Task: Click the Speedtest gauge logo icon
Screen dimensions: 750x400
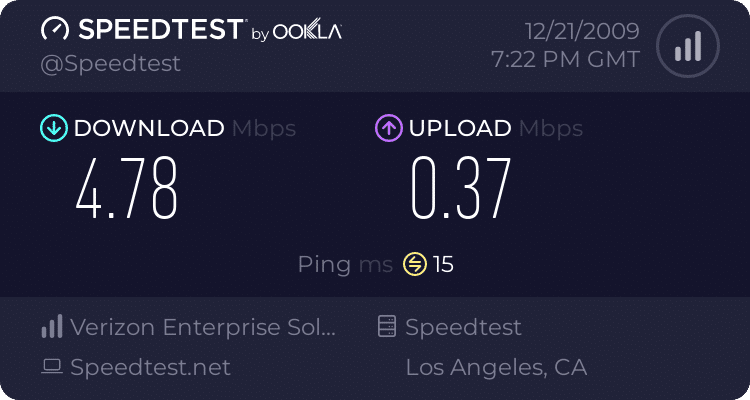Action: 55,29
